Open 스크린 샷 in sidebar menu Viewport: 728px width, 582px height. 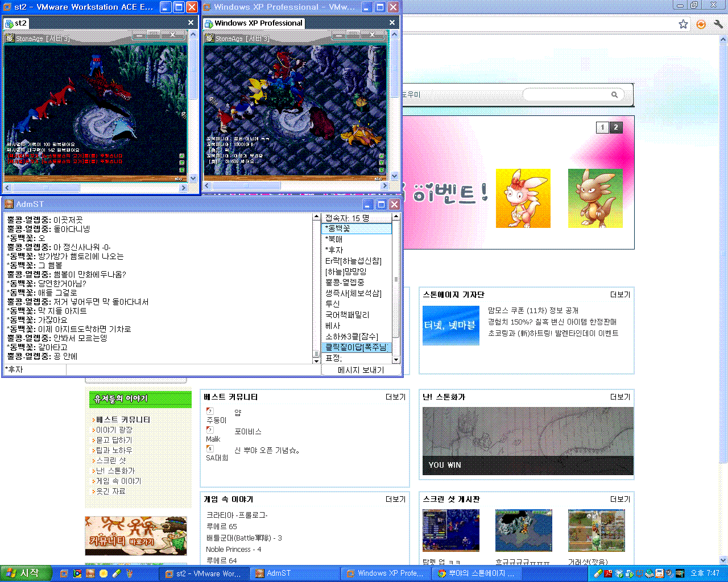click(111, 460)
